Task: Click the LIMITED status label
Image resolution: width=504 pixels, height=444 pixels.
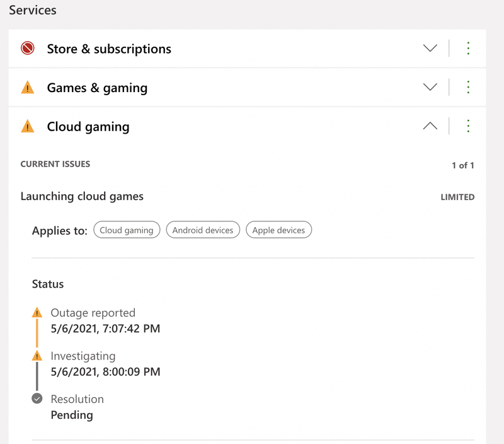Action: [x=457, y=197]
